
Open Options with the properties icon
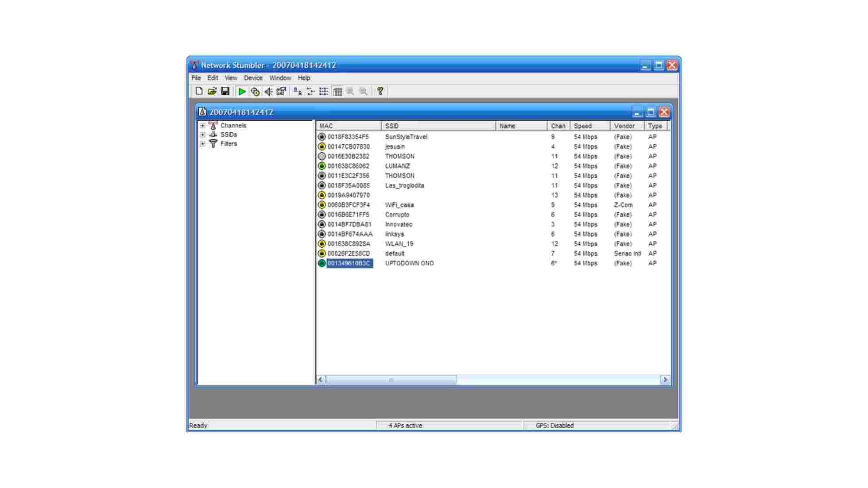(x=281, y=91)
